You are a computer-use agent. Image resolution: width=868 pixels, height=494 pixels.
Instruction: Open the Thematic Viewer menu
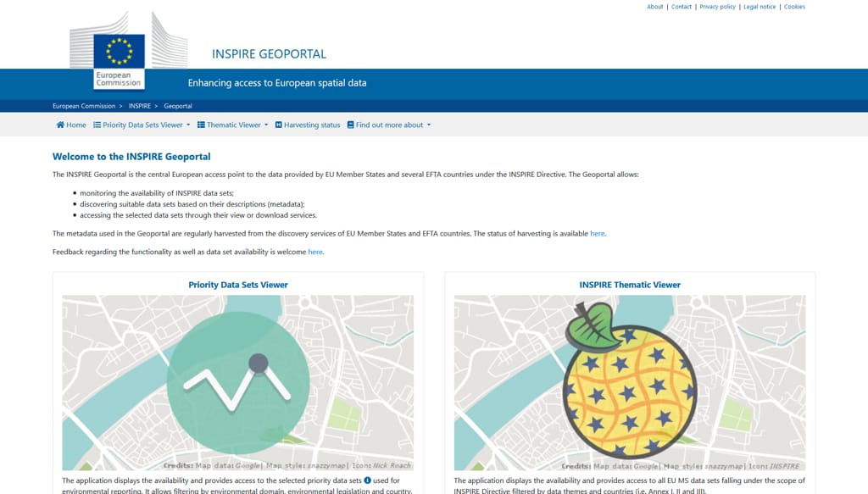[x=233, y=125]
